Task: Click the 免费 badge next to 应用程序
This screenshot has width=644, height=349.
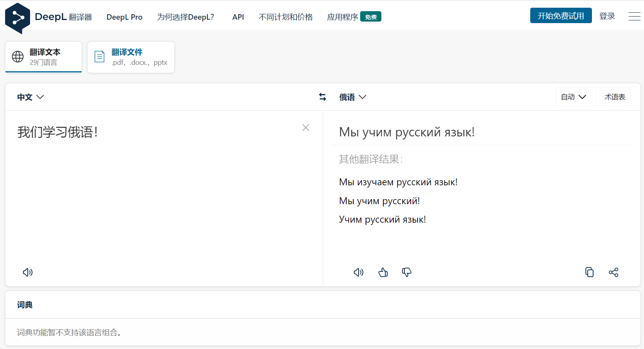Action: (371, 17)
